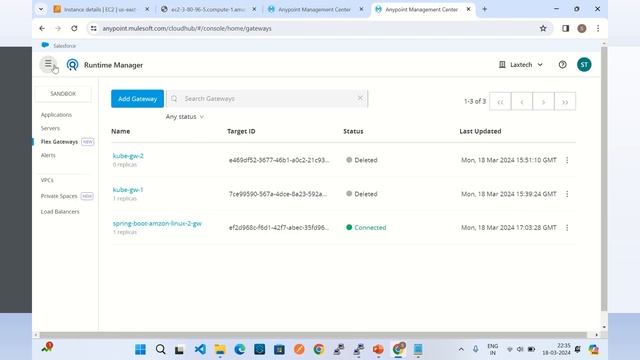The image size is (640, 360).
Task: Open the kube-gw-2 gateway link
Action: tap(128, 156)
